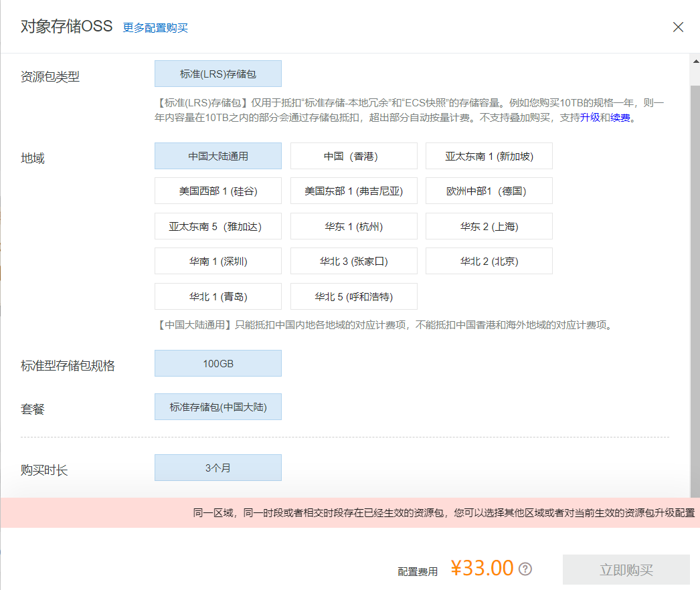Choose region 华东 2 (上海)
The height and width of the screenshot is (590, 700).
pyautogui.click(x=489, y=226)
